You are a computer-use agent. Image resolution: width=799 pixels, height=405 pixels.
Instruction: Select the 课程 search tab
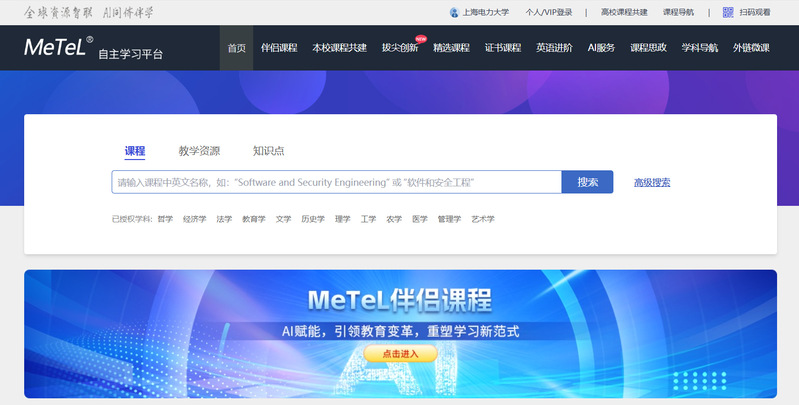click(x=135, y=151)
